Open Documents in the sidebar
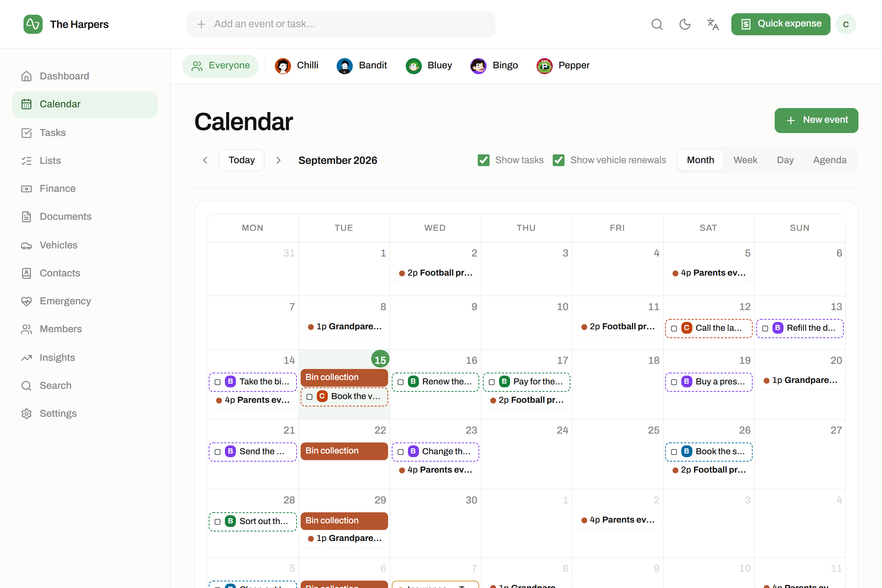 click(x=85, y=217)
